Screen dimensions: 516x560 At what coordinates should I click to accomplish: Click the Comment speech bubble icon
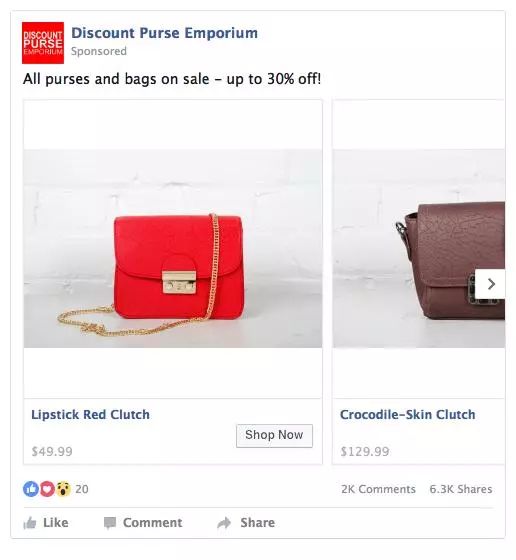[110, 523]
